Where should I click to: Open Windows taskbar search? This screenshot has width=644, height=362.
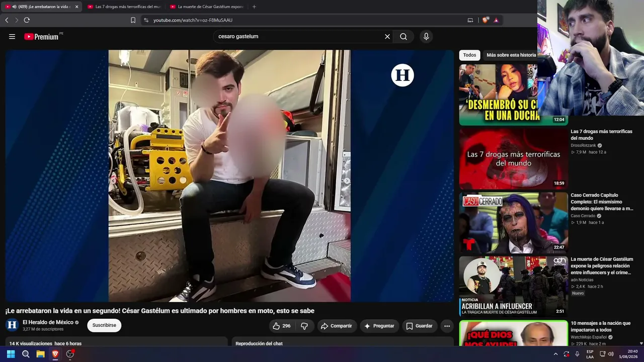click(x=26, y=354)
